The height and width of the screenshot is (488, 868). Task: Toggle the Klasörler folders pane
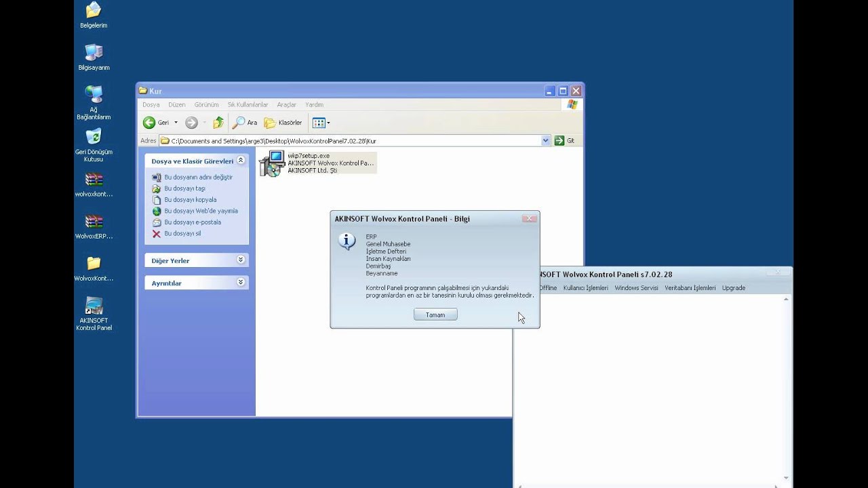pyautogui.click(x=283, y=123)
